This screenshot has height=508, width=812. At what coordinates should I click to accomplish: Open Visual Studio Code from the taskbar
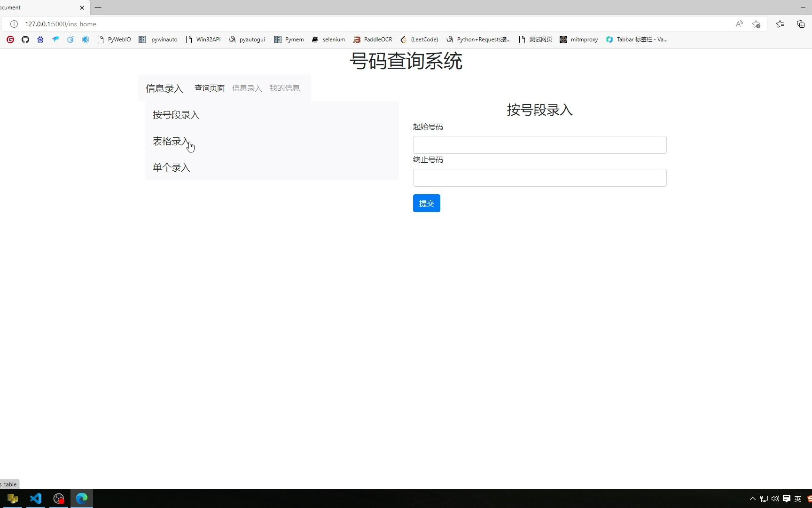(36, 499)
